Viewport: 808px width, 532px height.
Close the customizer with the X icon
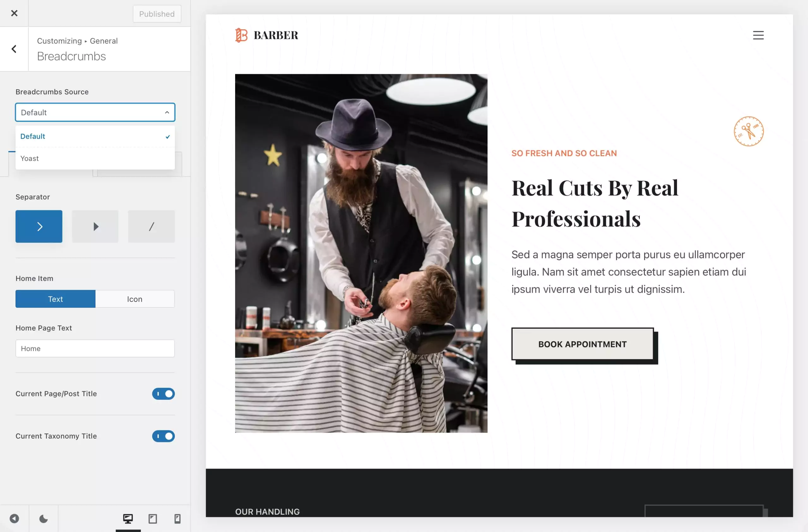click(x=14, y=13)
